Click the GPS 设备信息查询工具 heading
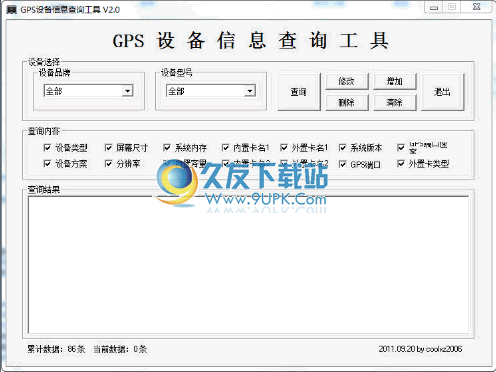The width and height of the screenshot is (496, 372). coord(251,41)
